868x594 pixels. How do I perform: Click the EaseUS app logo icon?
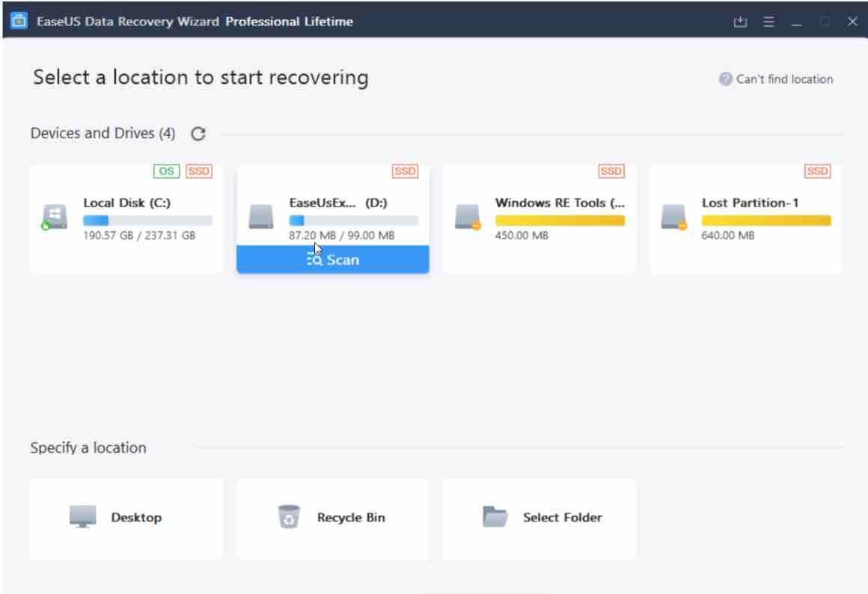click(x=19, y=21)
